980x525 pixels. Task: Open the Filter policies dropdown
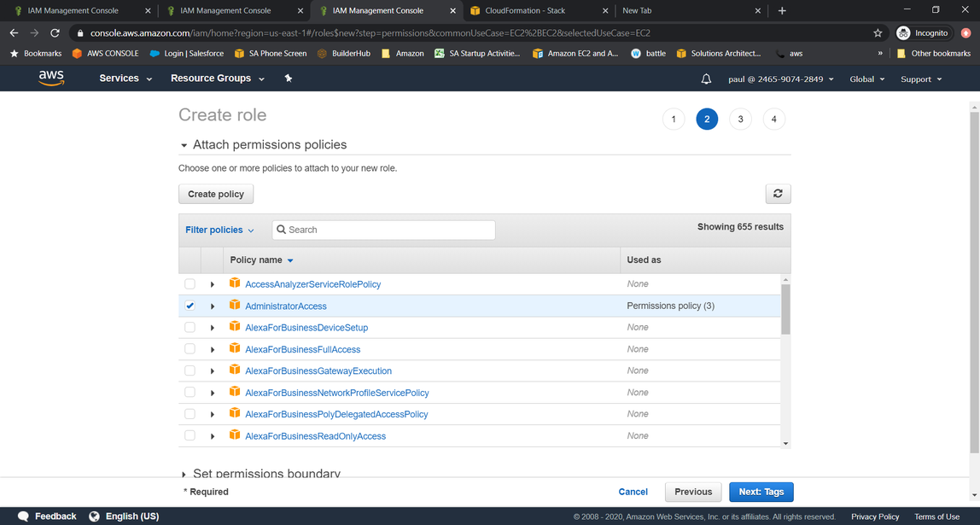219,230
